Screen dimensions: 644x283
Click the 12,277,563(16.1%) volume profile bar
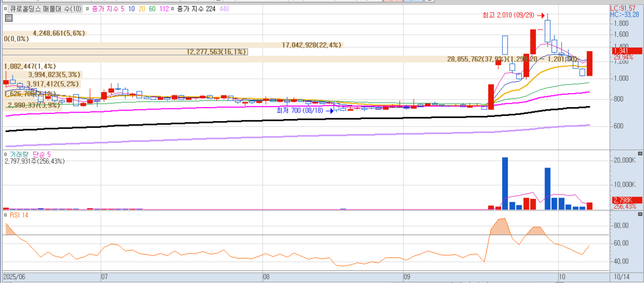pyautogui.click(x=125, y=52)
